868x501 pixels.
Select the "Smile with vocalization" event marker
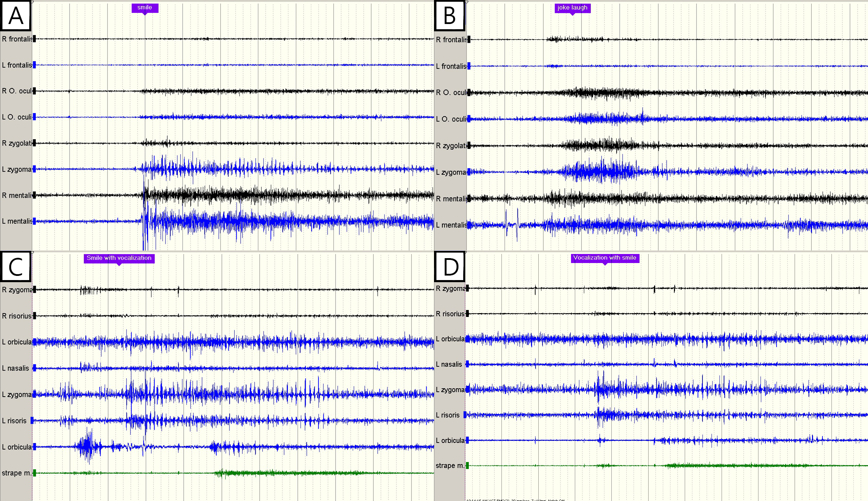click(119, 259)
